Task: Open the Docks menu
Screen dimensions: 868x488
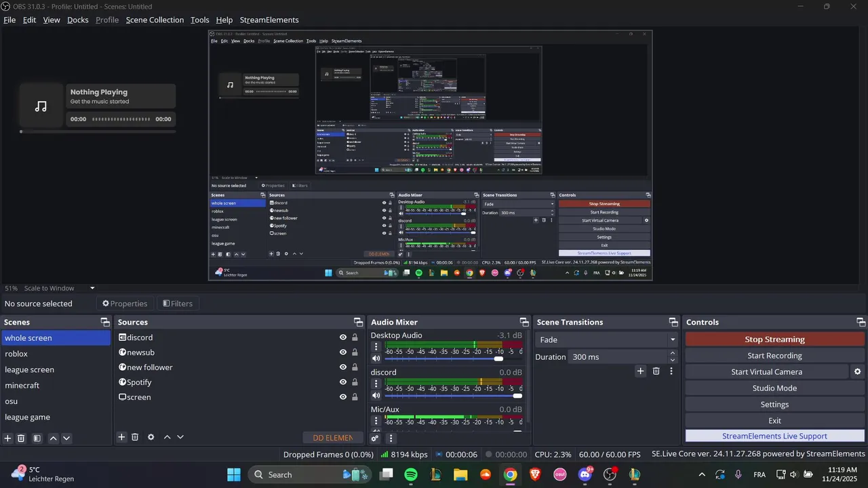Action: 78,20
